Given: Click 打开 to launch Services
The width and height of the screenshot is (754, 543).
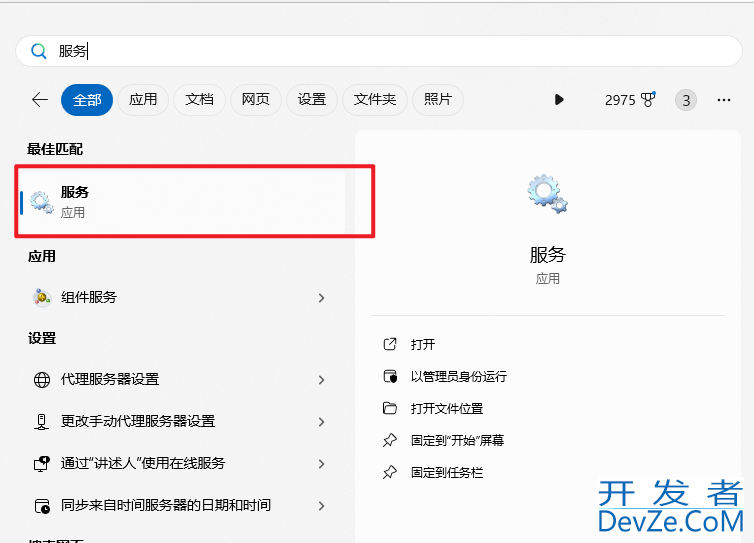Looking at the screenshot, I should tap(422, 344).
